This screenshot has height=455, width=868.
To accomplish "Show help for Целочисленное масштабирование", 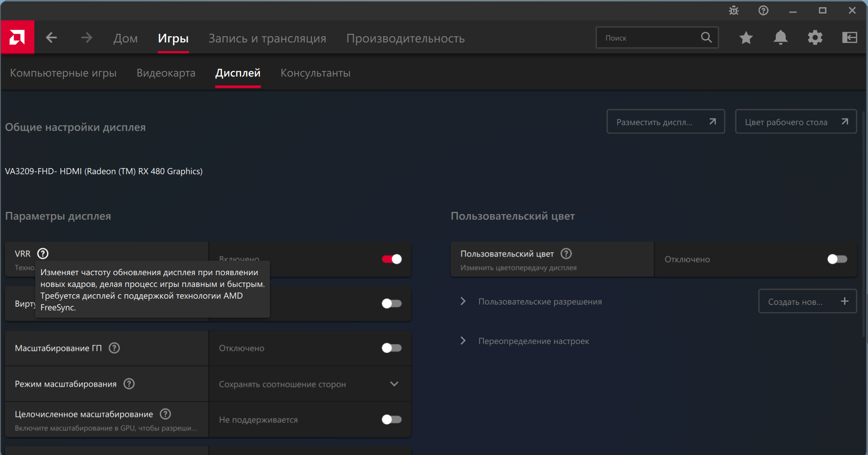I will click(x=165, y=414).
